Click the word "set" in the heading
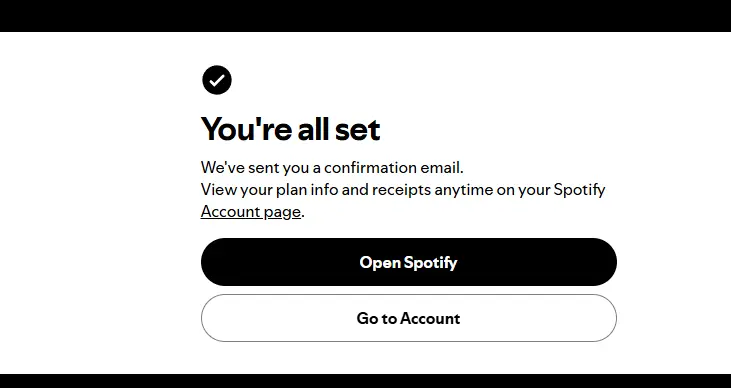731x388 pixels. pos(358,130)
